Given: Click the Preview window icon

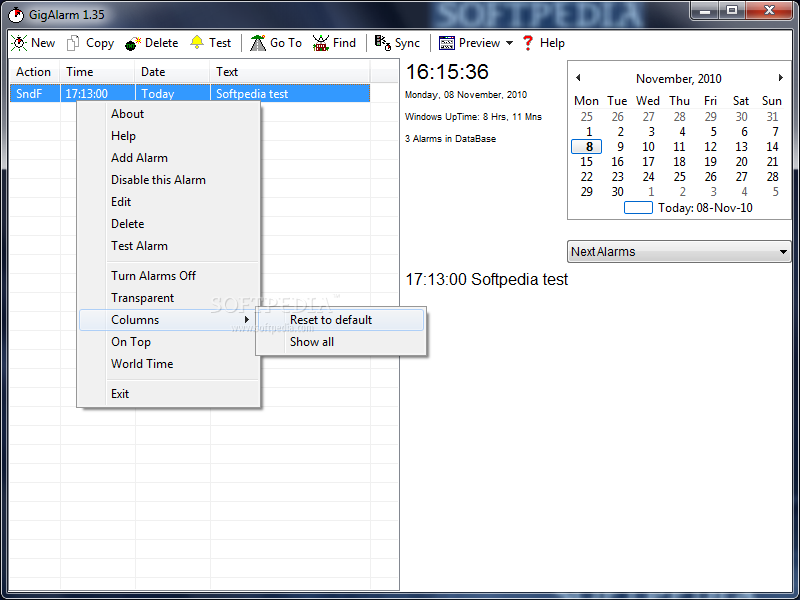Looking at the screenshot, I should 446,43.
